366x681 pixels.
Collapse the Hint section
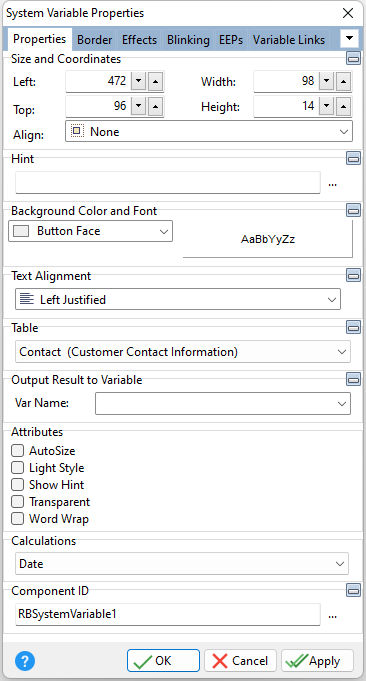coord(353,159)
